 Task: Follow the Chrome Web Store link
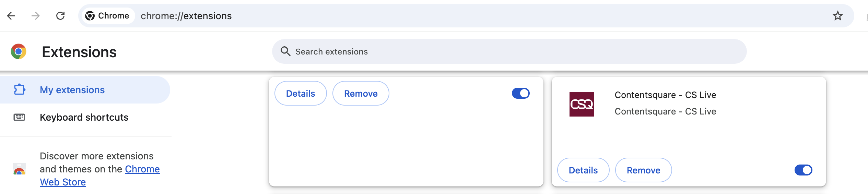point(142,169)
